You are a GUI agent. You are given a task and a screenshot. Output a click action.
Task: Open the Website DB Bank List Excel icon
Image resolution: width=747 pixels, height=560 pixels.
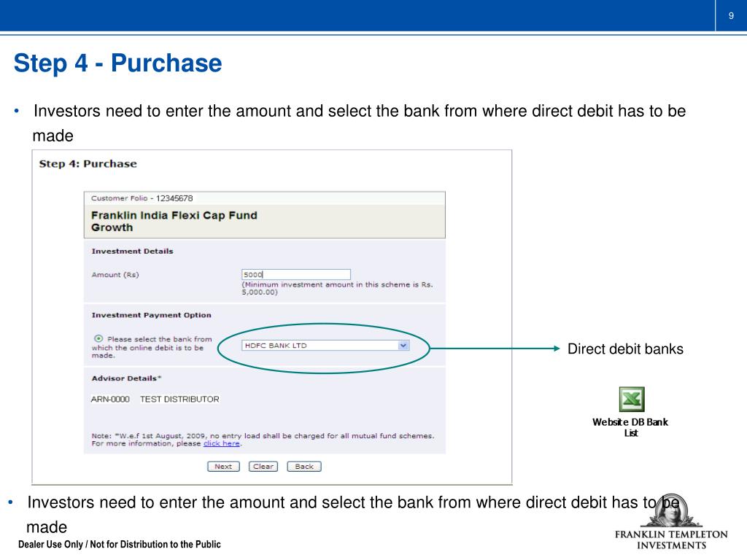point(631,399)
